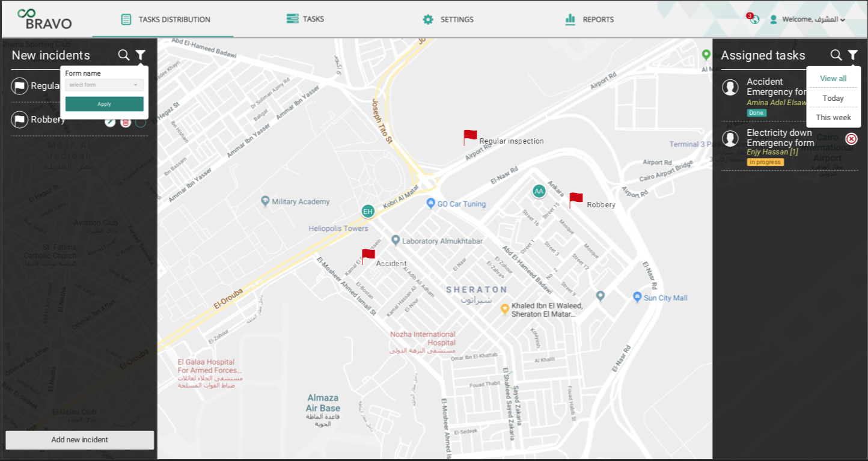Click assignee name Amina Adel Elsaw
Screen dimensions: 868x461
point(777,103)
